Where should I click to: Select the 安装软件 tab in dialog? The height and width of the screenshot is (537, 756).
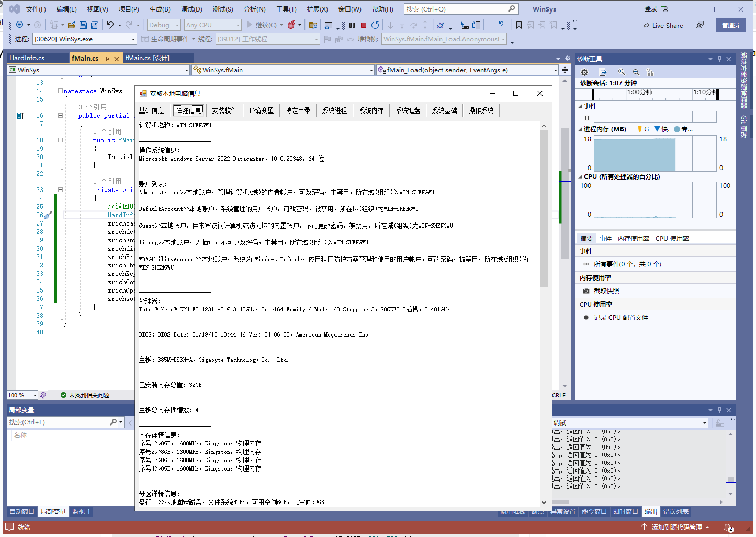(224, 110)
